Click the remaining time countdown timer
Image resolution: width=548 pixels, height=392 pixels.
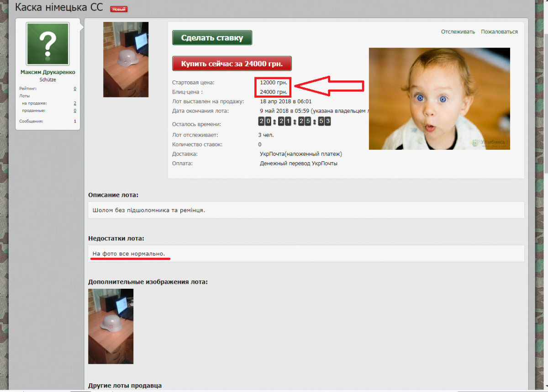pos(294,122)
